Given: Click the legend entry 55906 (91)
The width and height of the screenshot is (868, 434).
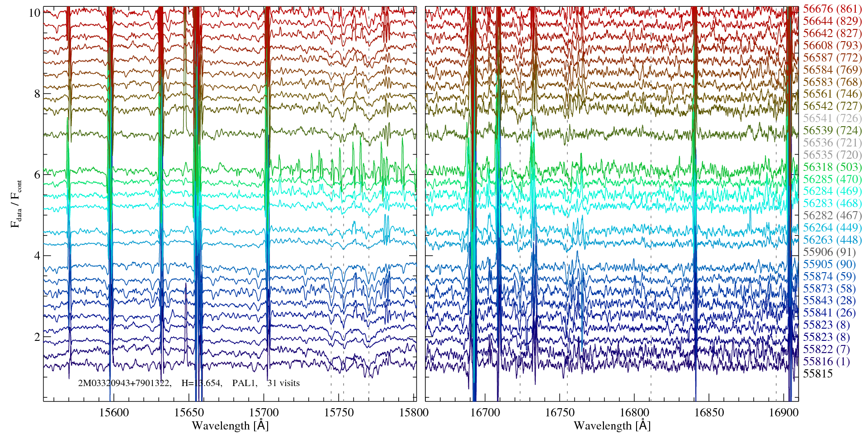Looking at the screenshot, I should click(x=829, y=252).
